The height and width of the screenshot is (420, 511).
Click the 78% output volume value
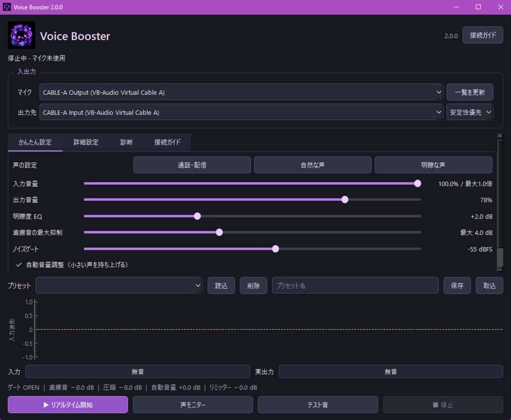[486, 200]
